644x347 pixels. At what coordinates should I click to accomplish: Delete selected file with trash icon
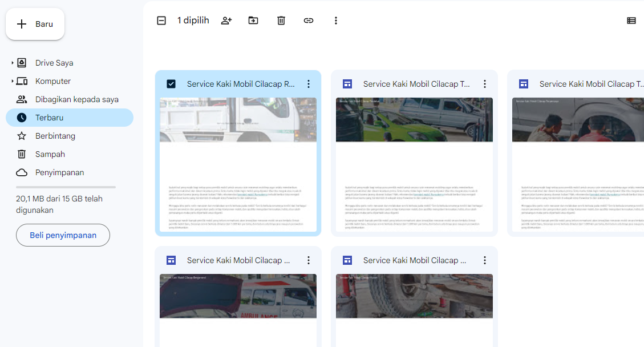coord(281,21)
